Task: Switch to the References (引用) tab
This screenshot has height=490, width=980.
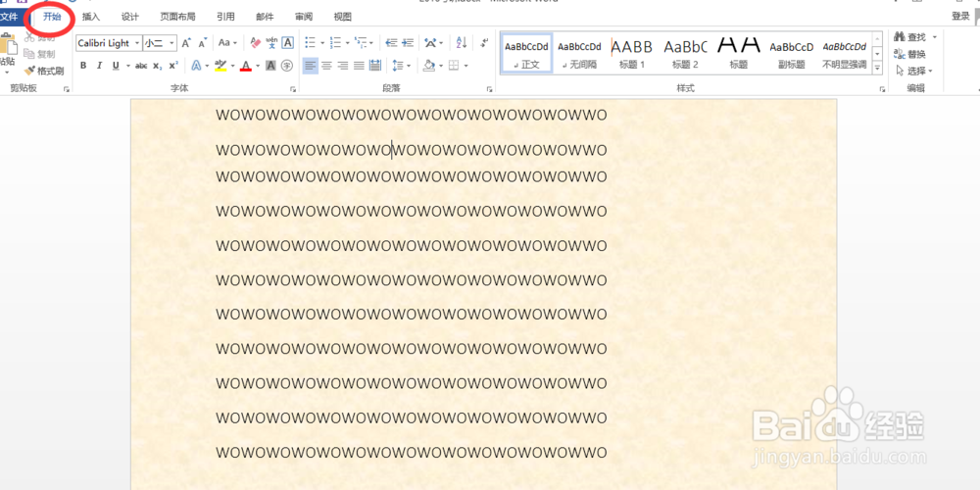Action: [x=225, y=17]
